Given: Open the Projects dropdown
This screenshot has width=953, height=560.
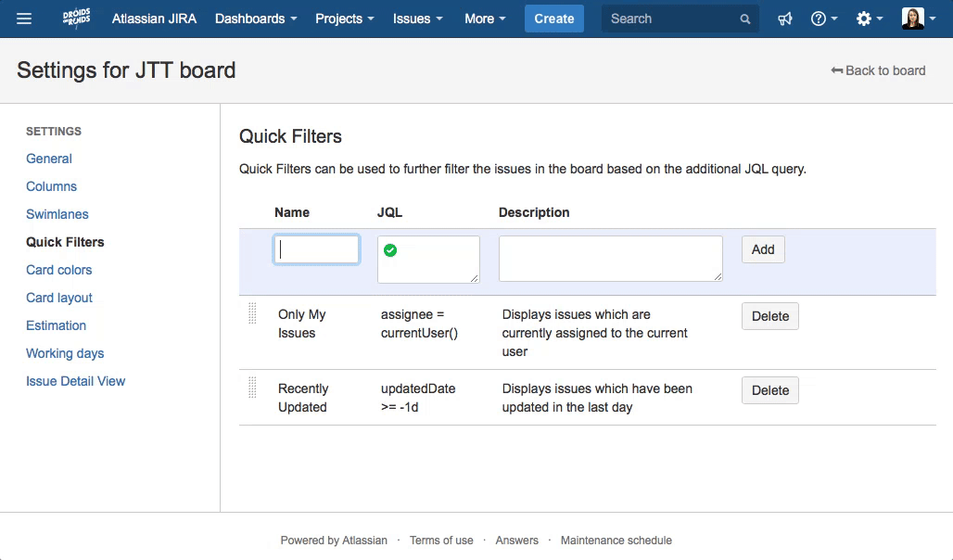Looking at the screenshot, I should [338, 19].
